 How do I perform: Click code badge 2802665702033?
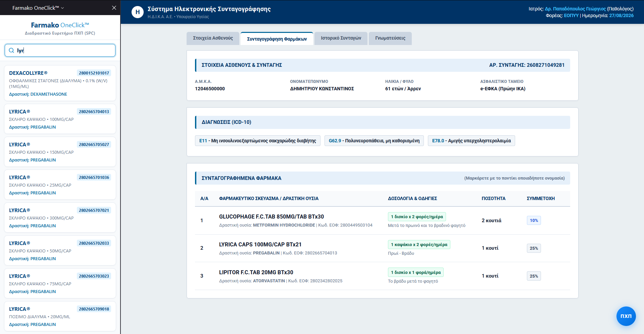pos(94,243)
